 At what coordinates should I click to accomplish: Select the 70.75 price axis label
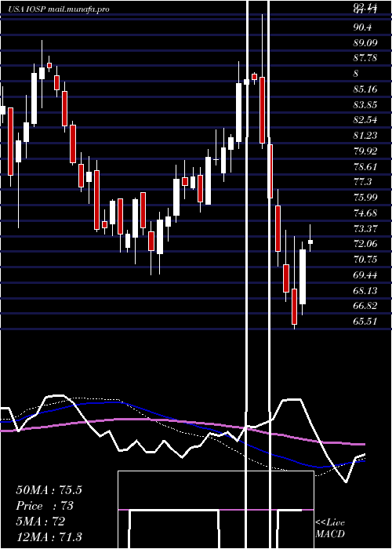pyautogui.click(x=365, y=259)
